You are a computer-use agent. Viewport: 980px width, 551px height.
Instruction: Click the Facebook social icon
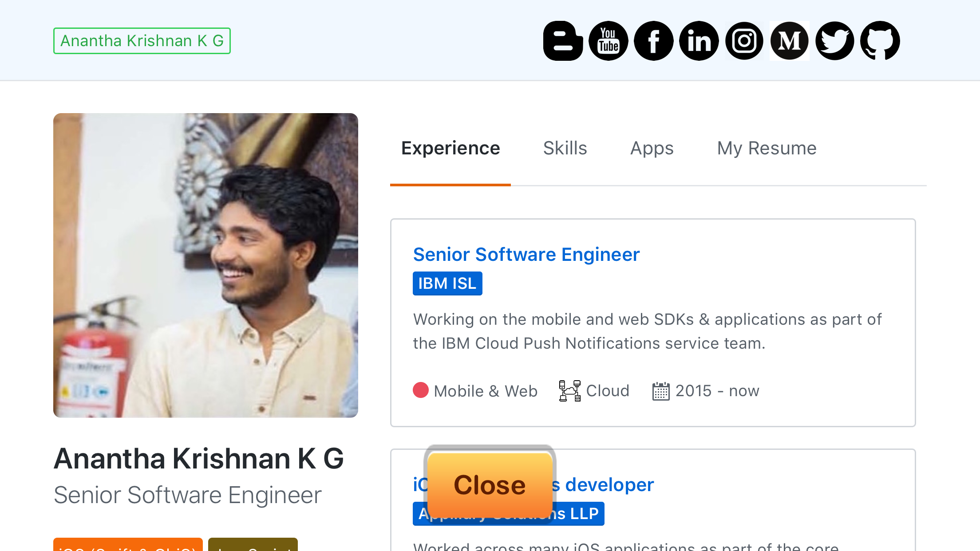(x=653, y=41)
